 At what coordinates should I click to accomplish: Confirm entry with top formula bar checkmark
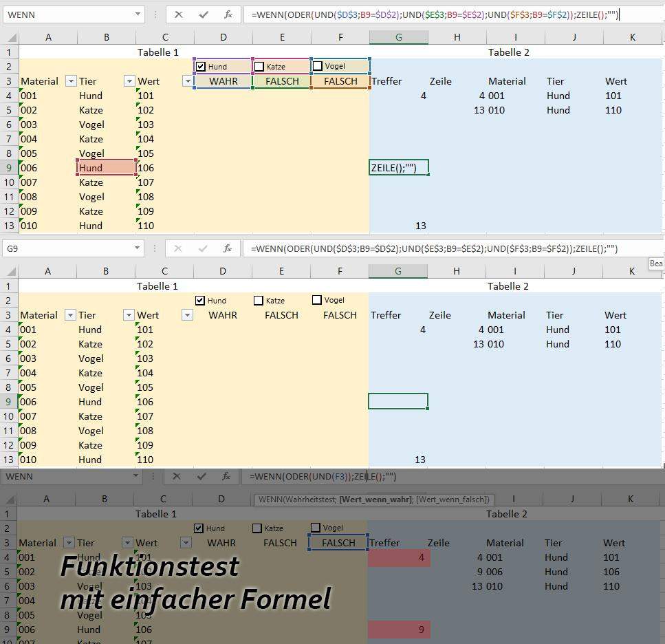[203, 14]
